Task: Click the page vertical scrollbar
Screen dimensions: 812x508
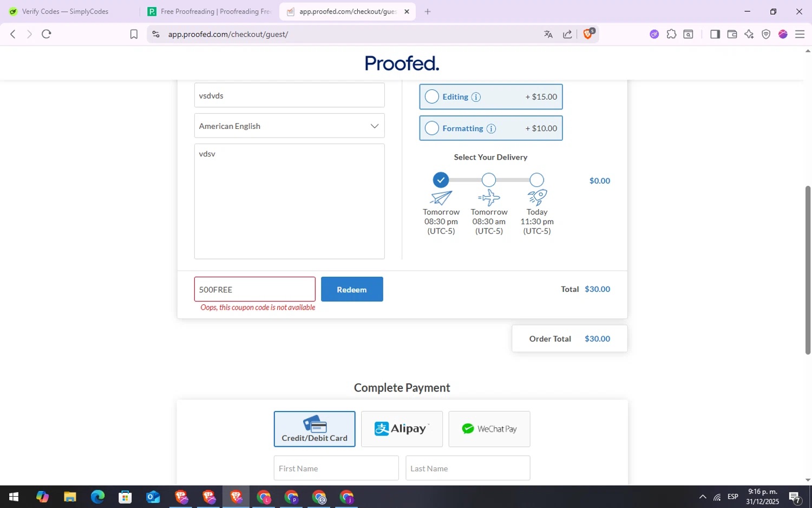Action: point(808,270)
